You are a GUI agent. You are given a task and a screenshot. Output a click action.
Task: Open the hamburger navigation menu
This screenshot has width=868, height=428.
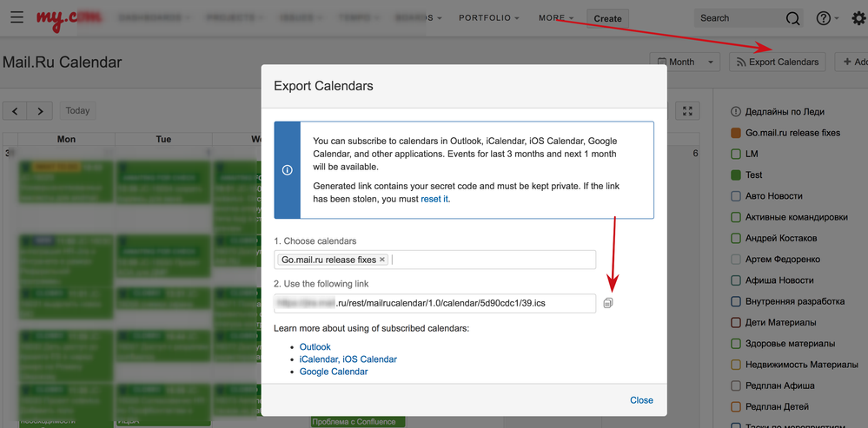click(x=17, y=17)
